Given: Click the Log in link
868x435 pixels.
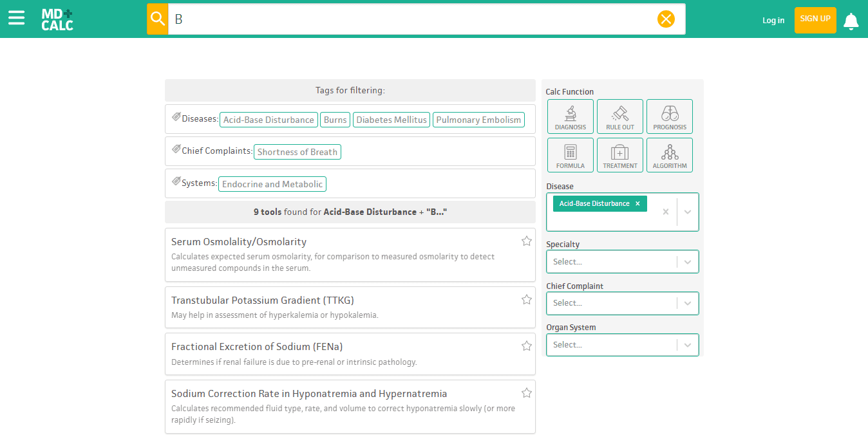Looking at the screenshot, I should point(773,20).
